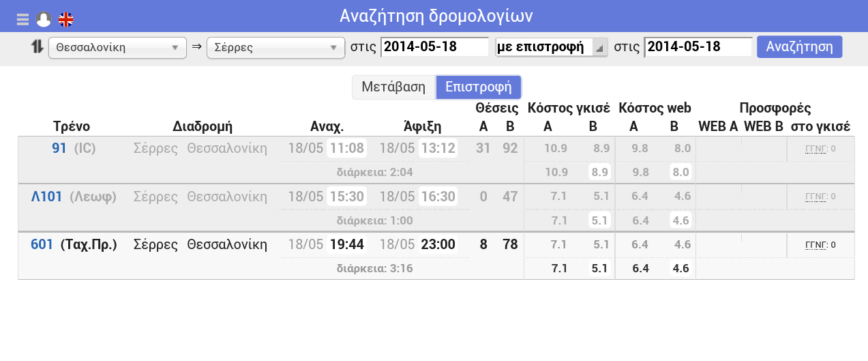Screen dimensions: 868x361
Task: Swap origin and destination with the arrows icon
Action: point(37,47)
